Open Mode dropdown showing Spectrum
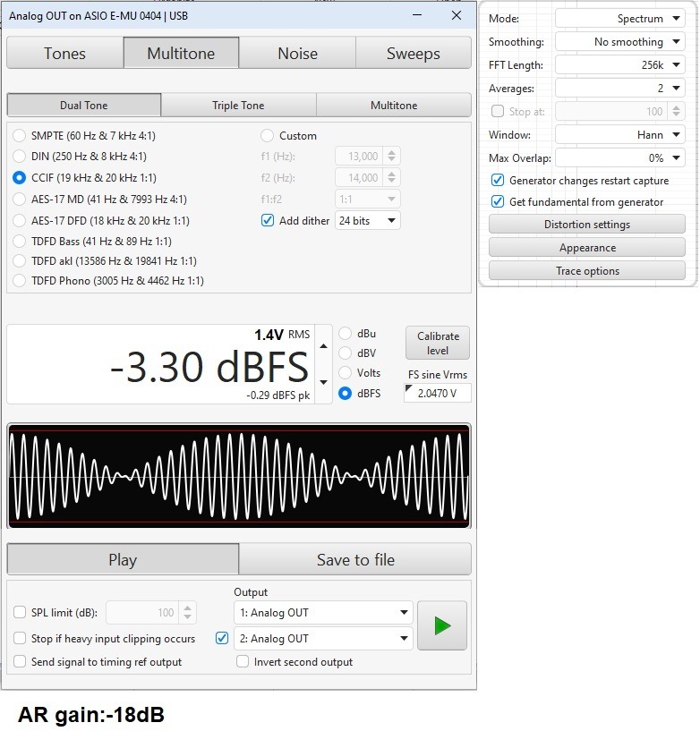 (619, 19)
